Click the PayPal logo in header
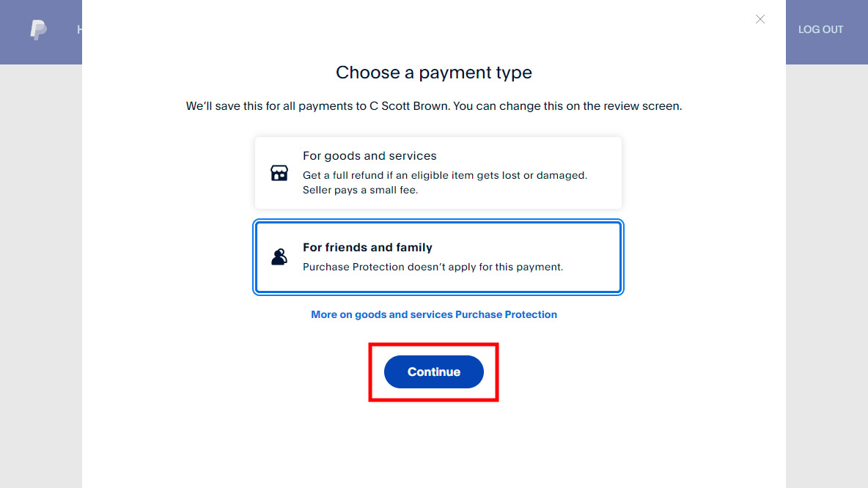868x488 pixels. click(38, 30)
